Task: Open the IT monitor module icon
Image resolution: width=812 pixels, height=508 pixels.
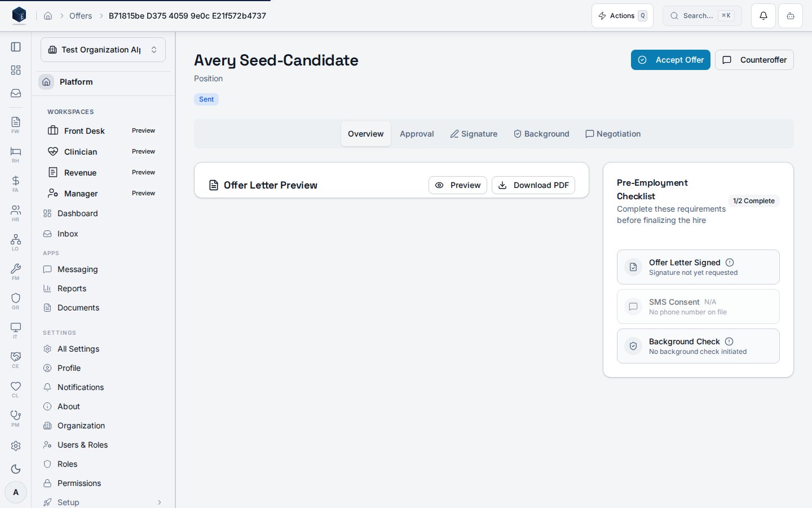Action: (16, 330)
